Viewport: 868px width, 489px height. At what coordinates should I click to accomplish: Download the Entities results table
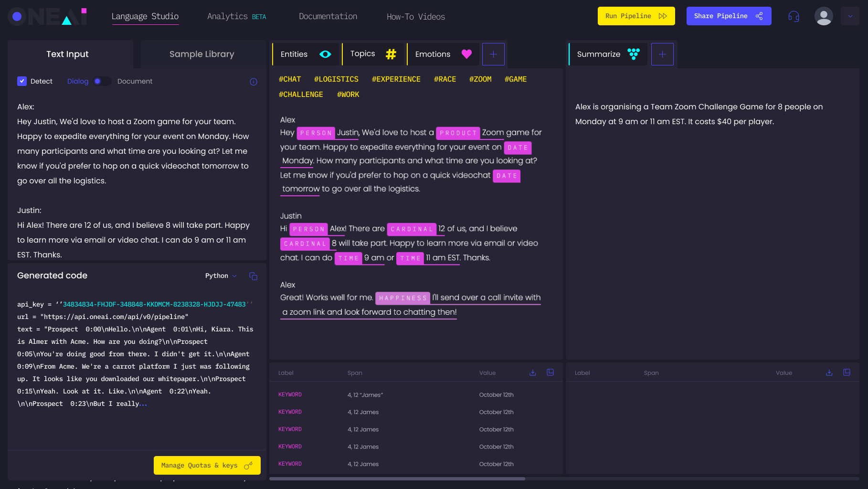coord(533,372)
